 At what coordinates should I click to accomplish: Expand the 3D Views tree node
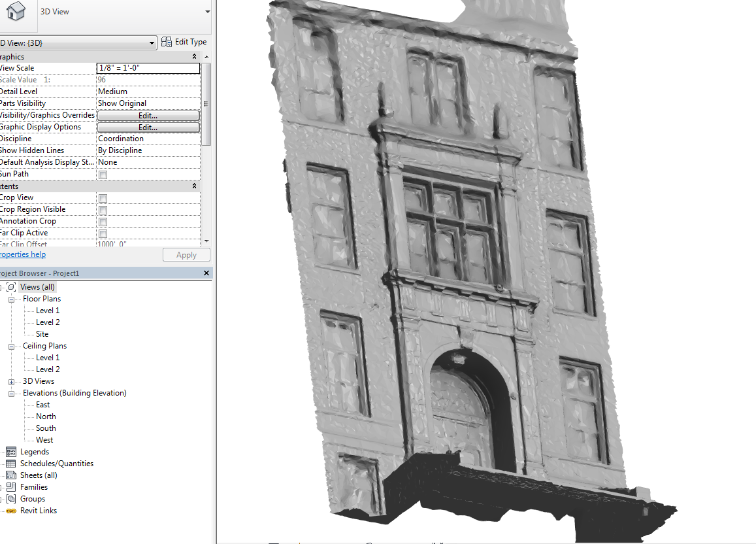click(12, 381)
